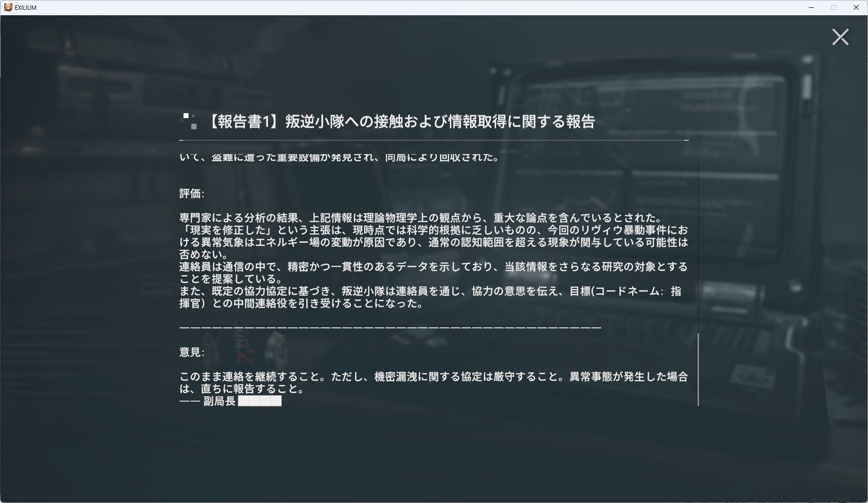Close the EXILIUM window from the title bar
The width and height of the screenshot is (868, 503).
click(856, 7)
